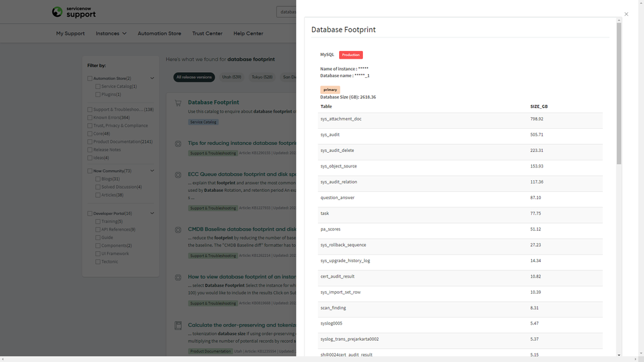
Task: Click the scan_finding table name
Action: 333,308
